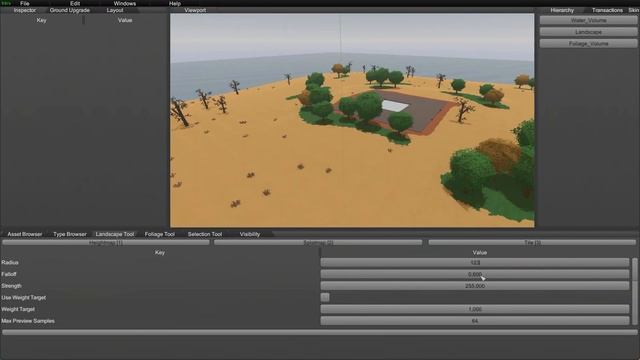
Task: Click the Value column header in Inspector
Action: [x=125, y=20]
